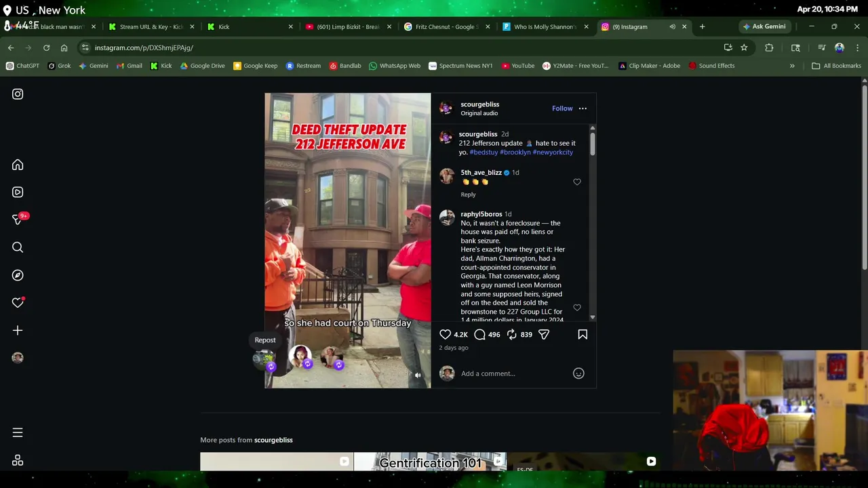This screenshot has width=868, height=488.
Task: Create a new post with the plus icon
Action: (18, 330)
